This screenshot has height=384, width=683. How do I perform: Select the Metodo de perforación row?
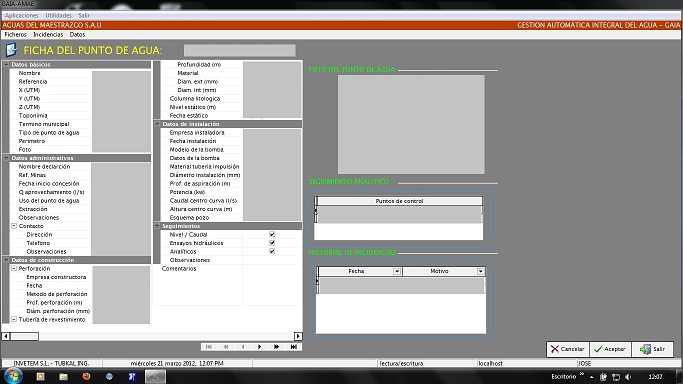point(80,294)
